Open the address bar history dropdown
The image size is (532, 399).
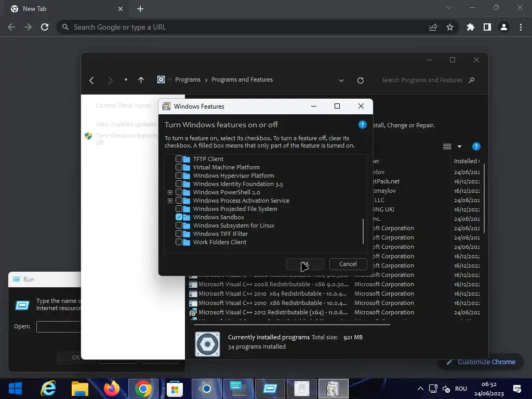click(341, 81)
